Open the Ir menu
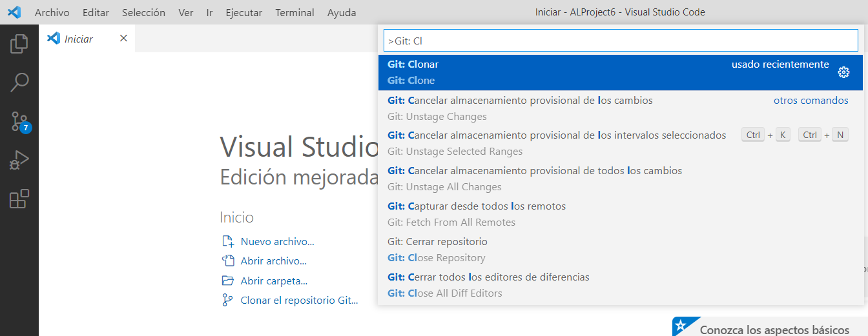Image resolution: width=868 pixels, height=336 pixels. click(210, 12)
